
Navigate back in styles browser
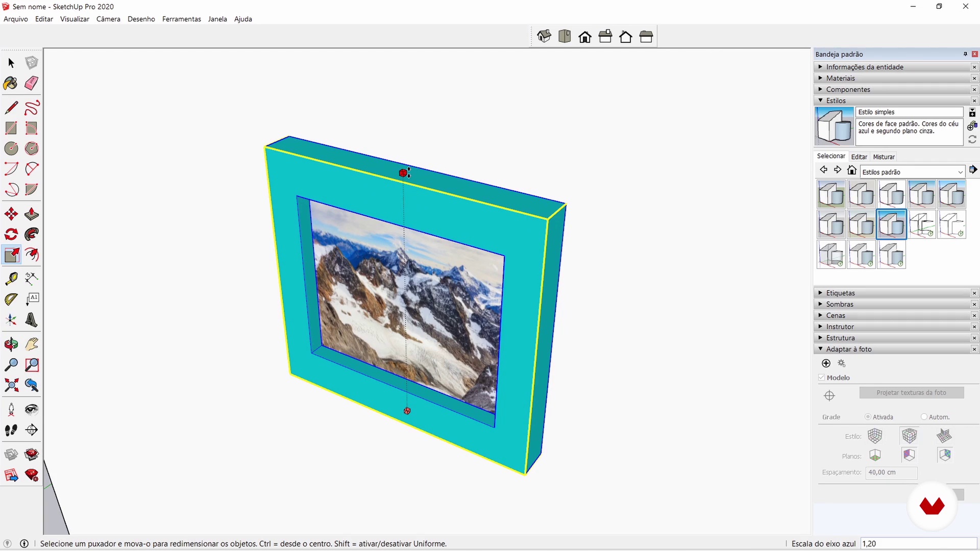pyautogui.click(x=823, y=170)
